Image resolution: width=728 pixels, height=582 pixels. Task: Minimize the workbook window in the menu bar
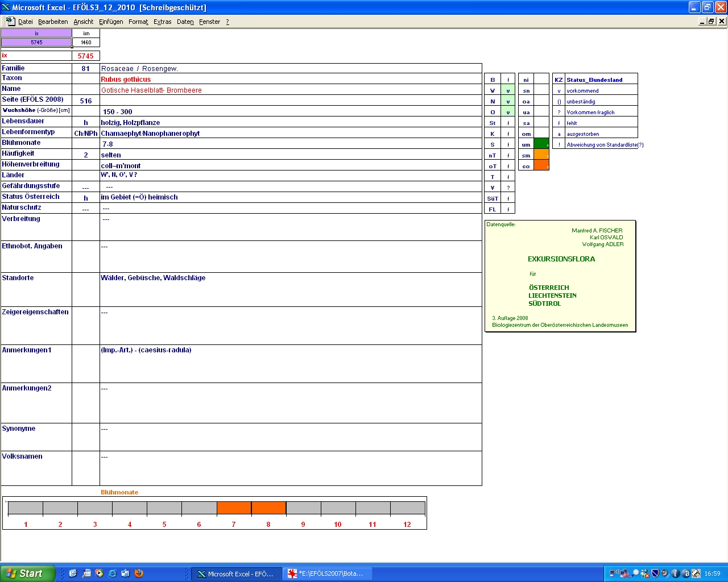702,21
